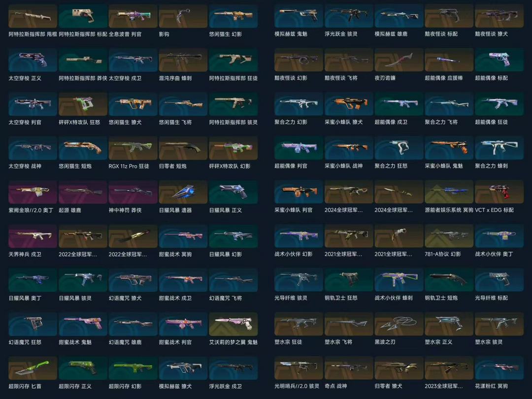Click the 全息波普 判官 skin thumbnail
The width and height of the screenshot is (532, 399).
[133, 16]
